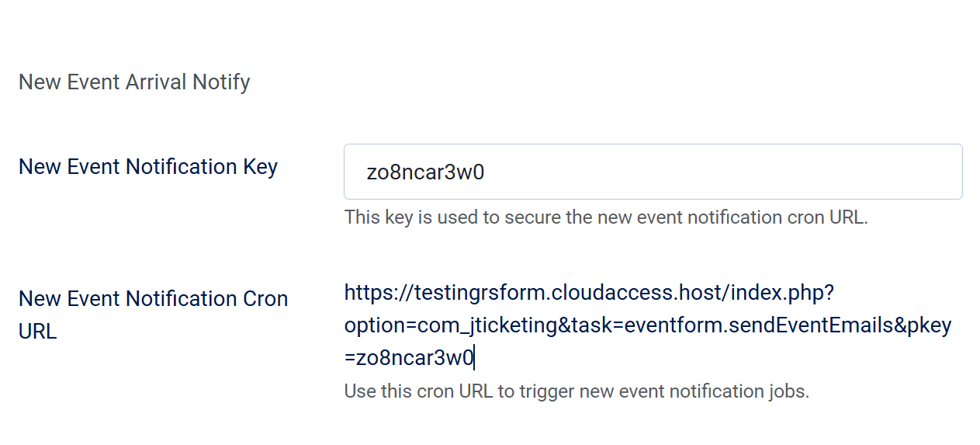Click the New Event Notification Key label
This screenshot has height=445, width=980.
[147, 167]
